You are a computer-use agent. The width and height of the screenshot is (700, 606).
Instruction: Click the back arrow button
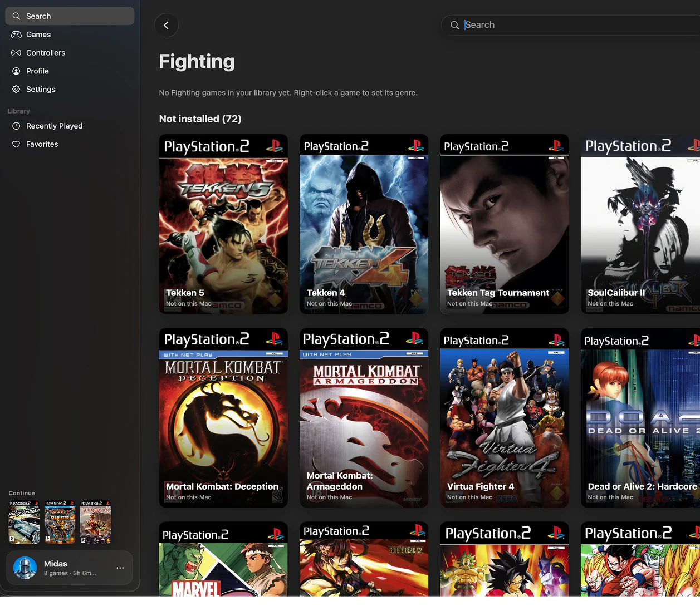pyautogui.click(x=166, y=25)
